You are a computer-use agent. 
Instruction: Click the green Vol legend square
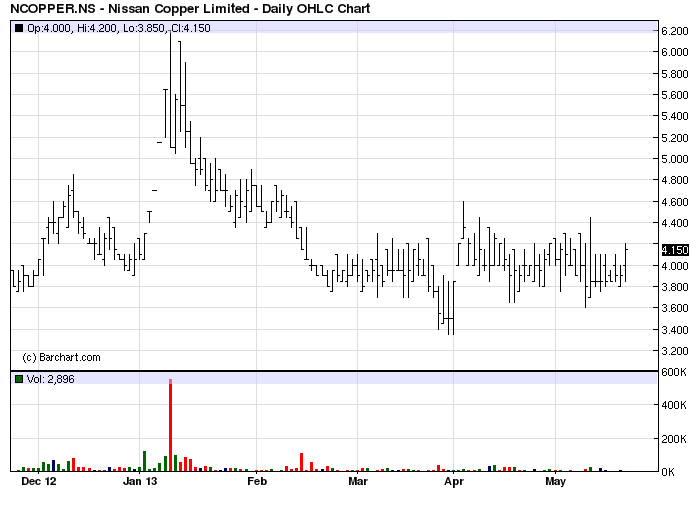[x=19, y=379]
